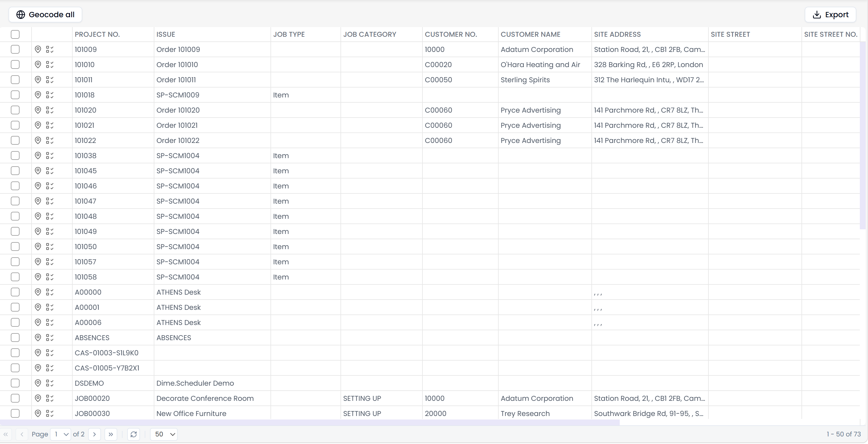Open the page size dropdown showing 50

[164, 434]
